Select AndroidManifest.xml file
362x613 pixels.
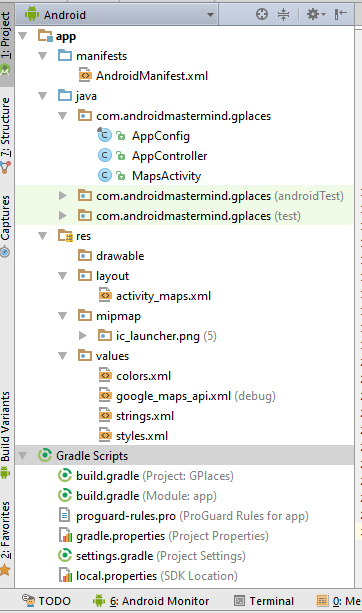tap(152, 76)
